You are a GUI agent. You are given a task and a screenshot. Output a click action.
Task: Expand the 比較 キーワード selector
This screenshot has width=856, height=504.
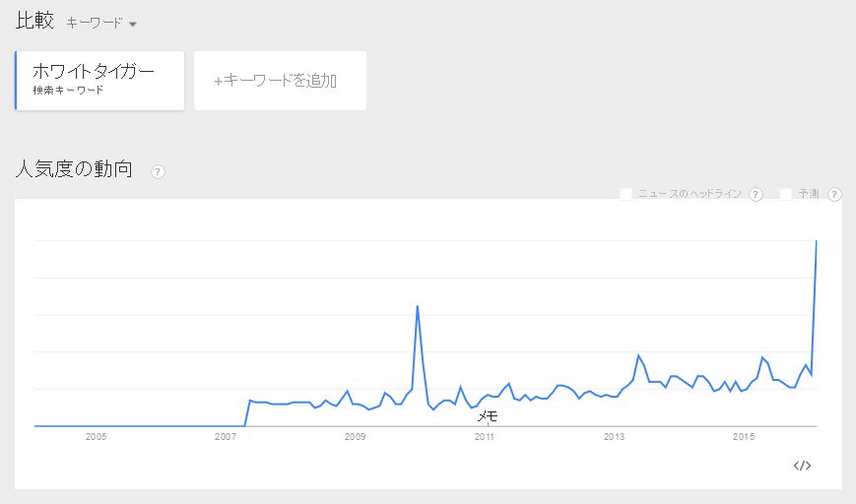101,23
